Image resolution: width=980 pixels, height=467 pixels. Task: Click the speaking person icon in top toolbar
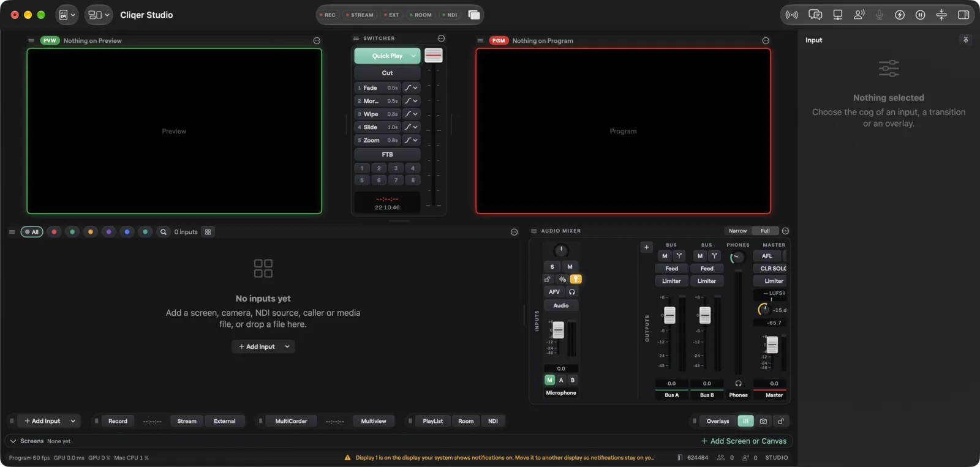[859, 15]
